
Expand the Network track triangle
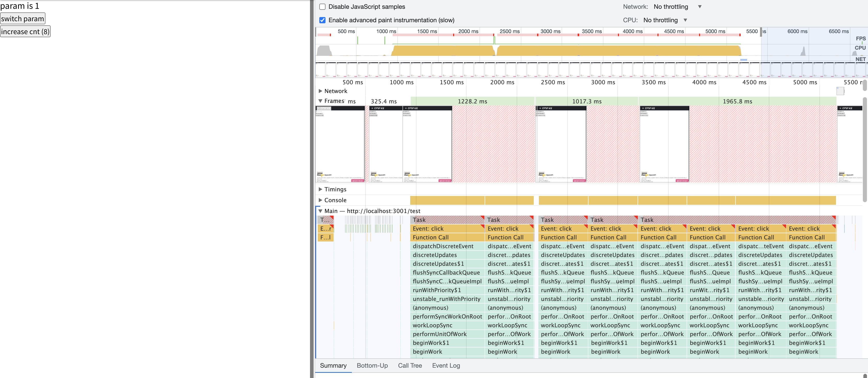tap(320, 91)
